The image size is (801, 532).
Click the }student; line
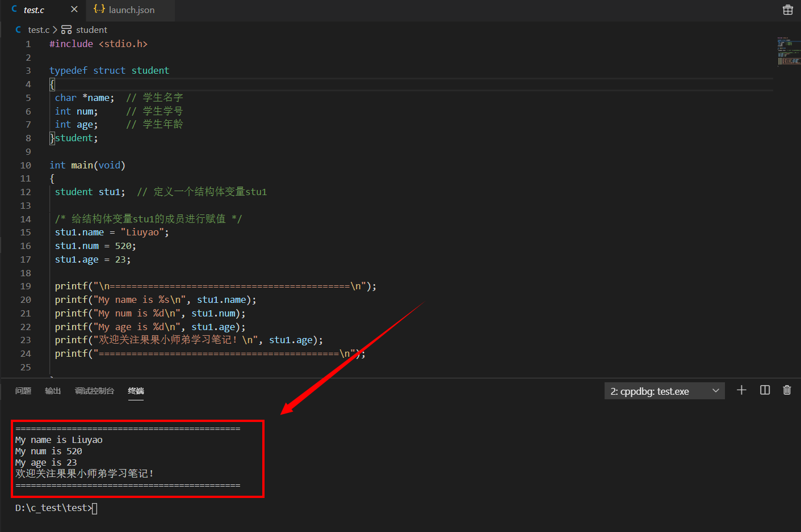coord(74,138)
